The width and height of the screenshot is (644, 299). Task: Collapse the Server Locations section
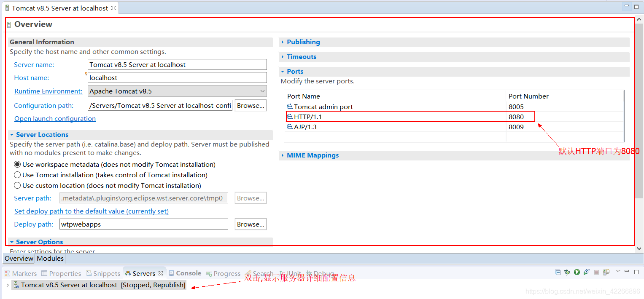[x=12, y=135]
